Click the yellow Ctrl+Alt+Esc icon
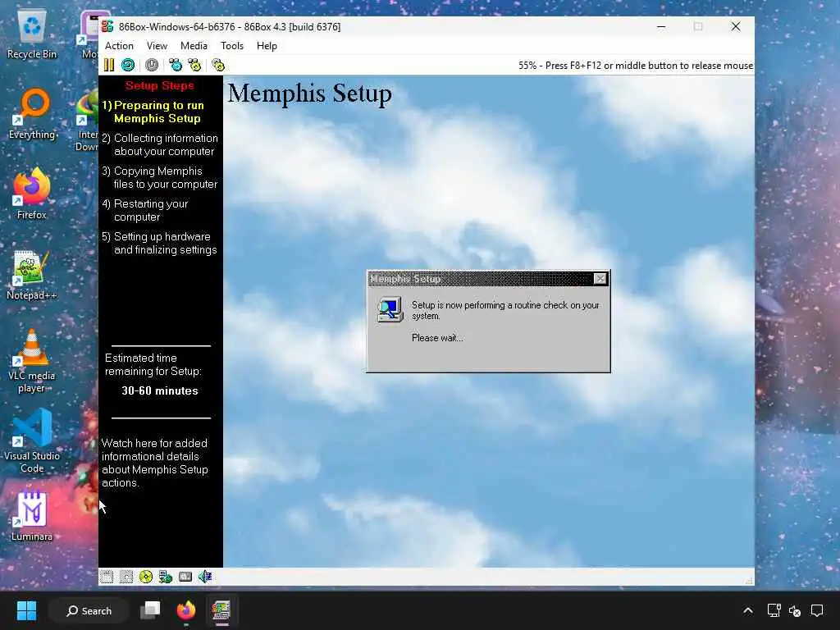The width and height of the screenshot is (840, 630). [194, 66]
